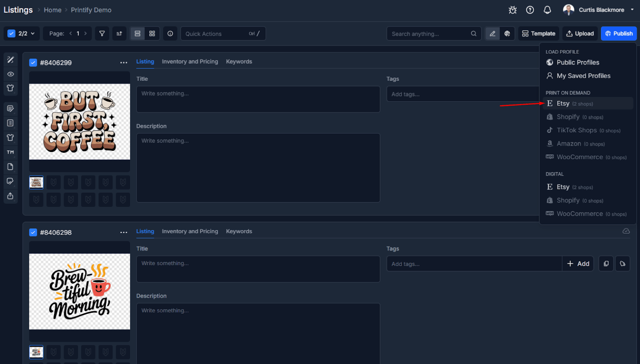Open the notification bell
Viewport: 640px width, 364px height.
(547, 10)
